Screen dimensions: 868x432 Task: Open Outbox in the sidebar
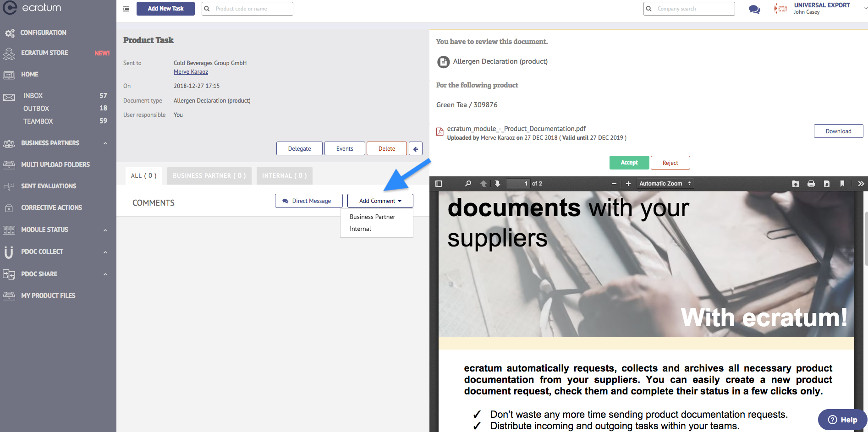[x=36, y=109]
